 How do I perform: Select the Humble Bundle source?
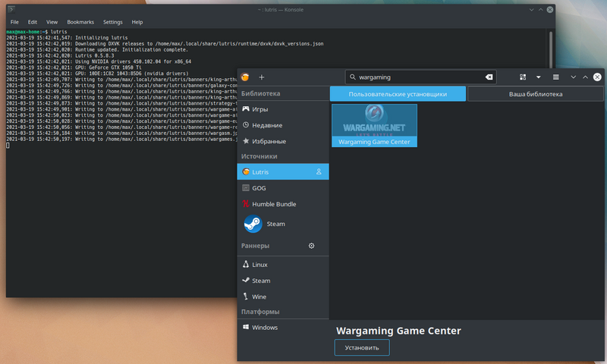283,204
